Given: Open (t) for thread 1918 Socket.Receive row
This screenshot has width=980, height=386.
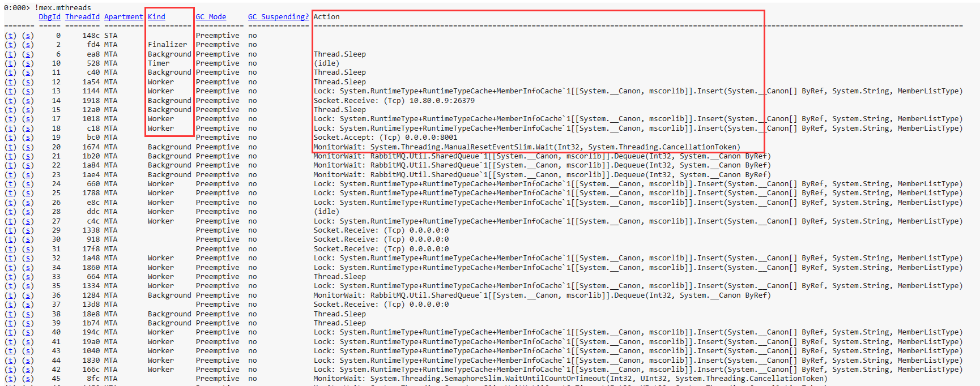Looking at the screenshot, I should coord(10,100).
